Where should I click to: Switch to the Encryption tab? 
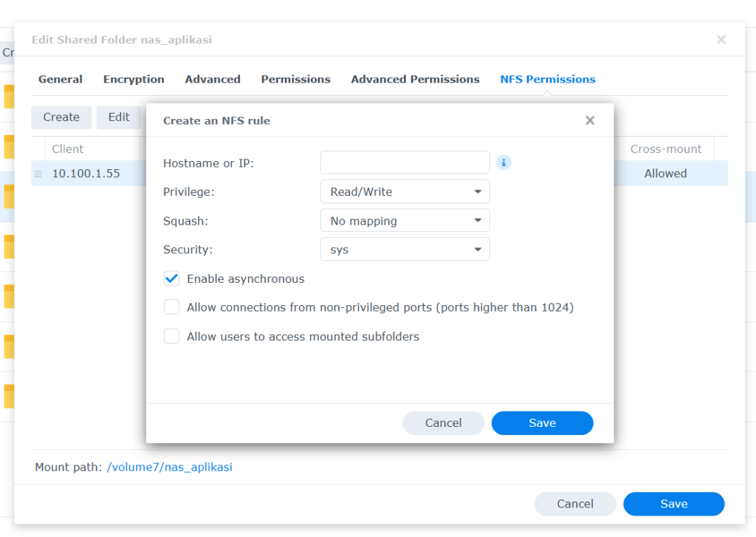[x=134, y=79]
